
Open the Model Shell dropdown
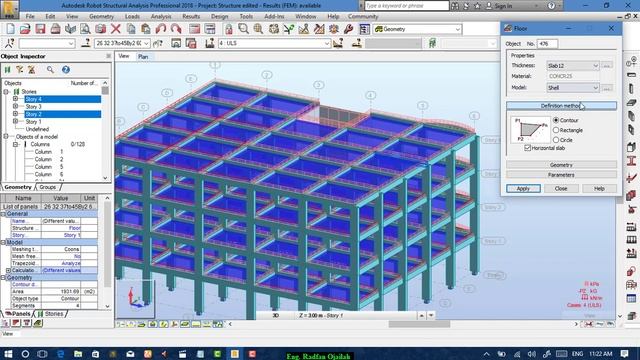[x=596, y=88]
